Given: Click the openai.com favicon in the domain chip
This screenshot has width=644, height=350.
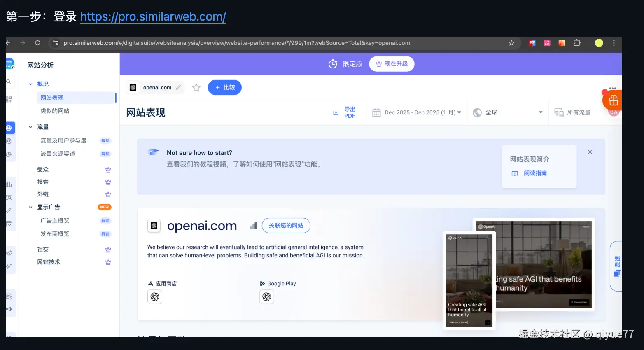Looking at the screenshot, I should [133, 87].
